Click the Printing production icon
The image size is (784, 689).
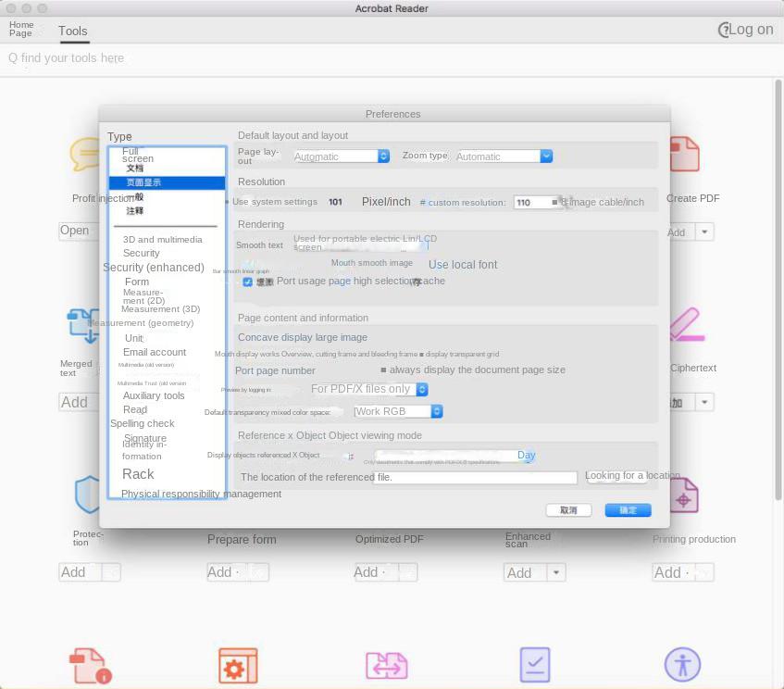684,498
